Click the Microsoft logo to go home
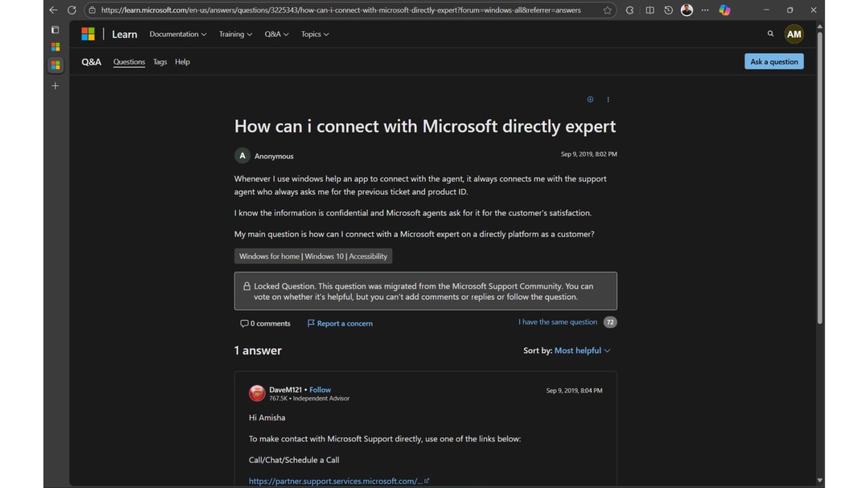Image resolution: width=868 pixels, height=488 pixels. click(x=88, y=34)
